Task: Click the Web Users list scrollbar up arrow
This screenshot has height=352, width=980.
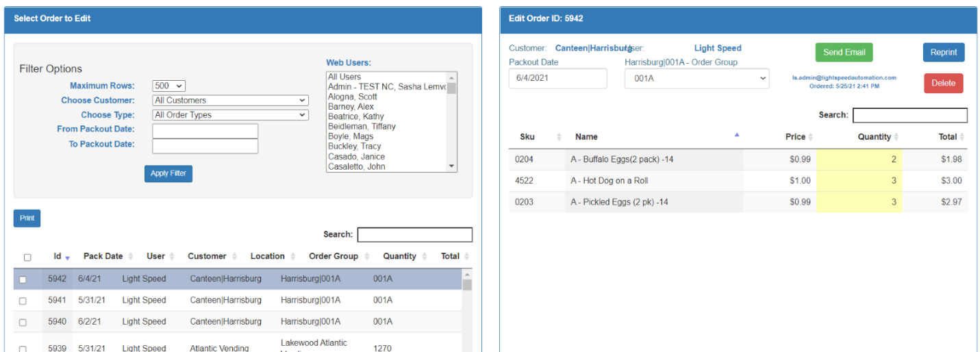Action: (451, 77)
